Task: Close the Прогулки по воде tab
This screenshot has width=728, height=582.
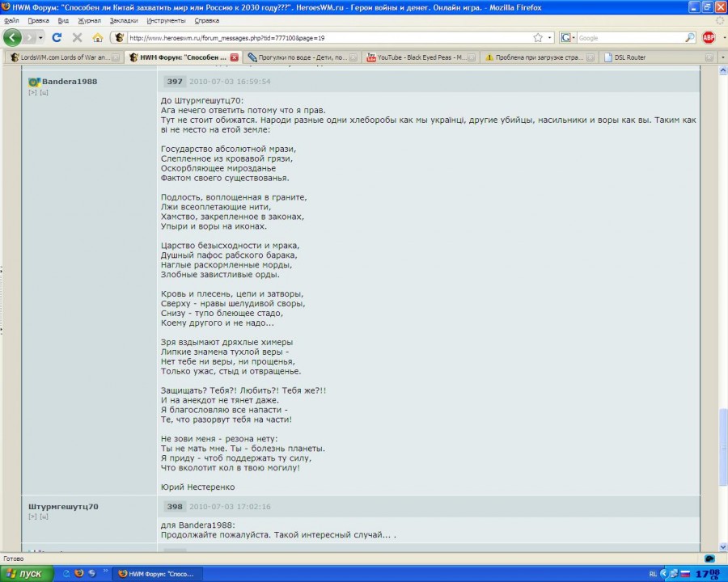Action: pos(353,57)
